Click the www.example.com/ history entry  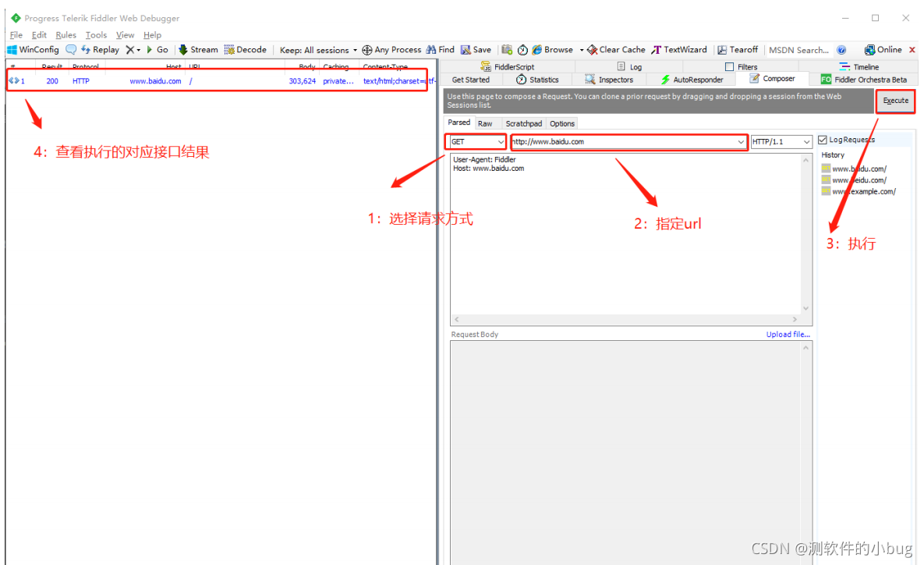(x=859, y=192)
